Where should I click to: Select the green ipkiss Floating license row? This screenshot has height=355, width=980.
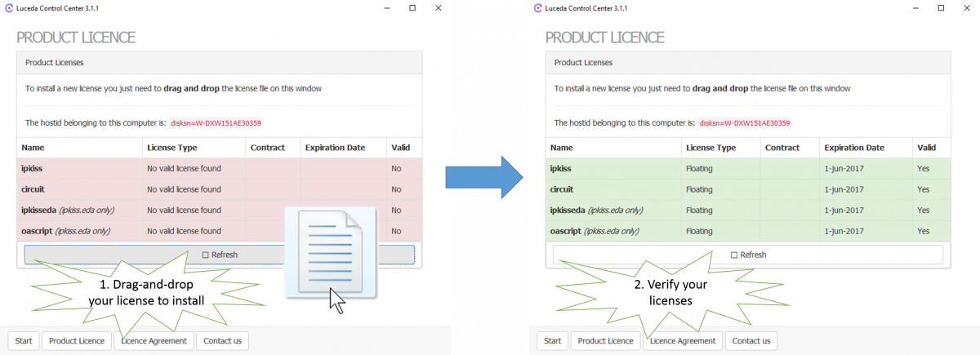(747, 169)
